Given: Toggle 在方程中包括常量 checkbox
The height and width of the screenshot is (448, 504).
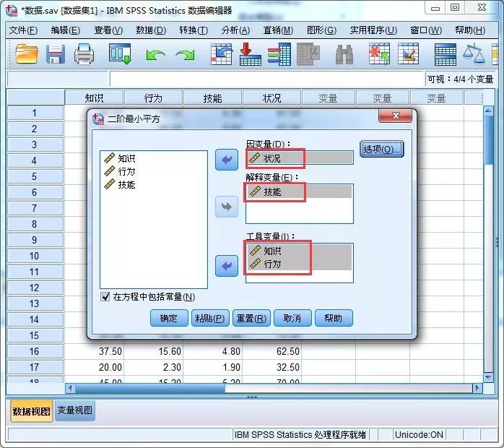Looking at the screenshot, I should click(x=105, y=296).
